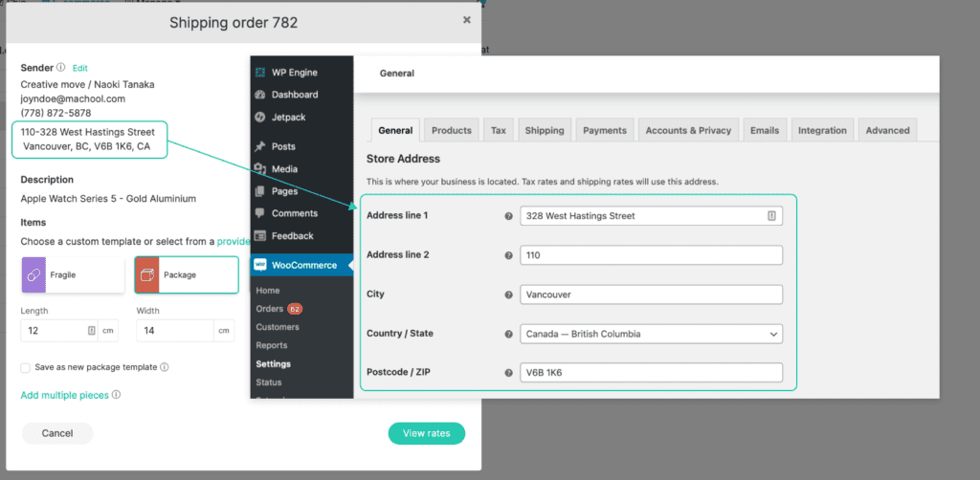Open WooCommerce Home submenu item
This screenshot has height=480, width=980.
268,291
